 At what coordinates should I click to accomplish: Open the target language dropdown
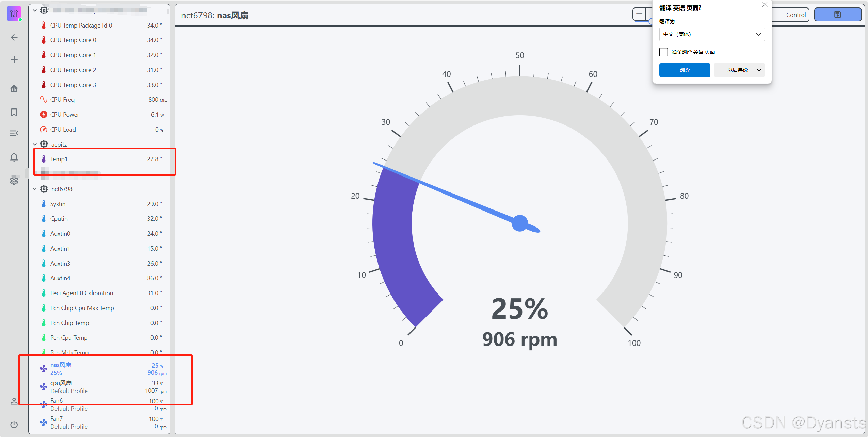[712, 34]
